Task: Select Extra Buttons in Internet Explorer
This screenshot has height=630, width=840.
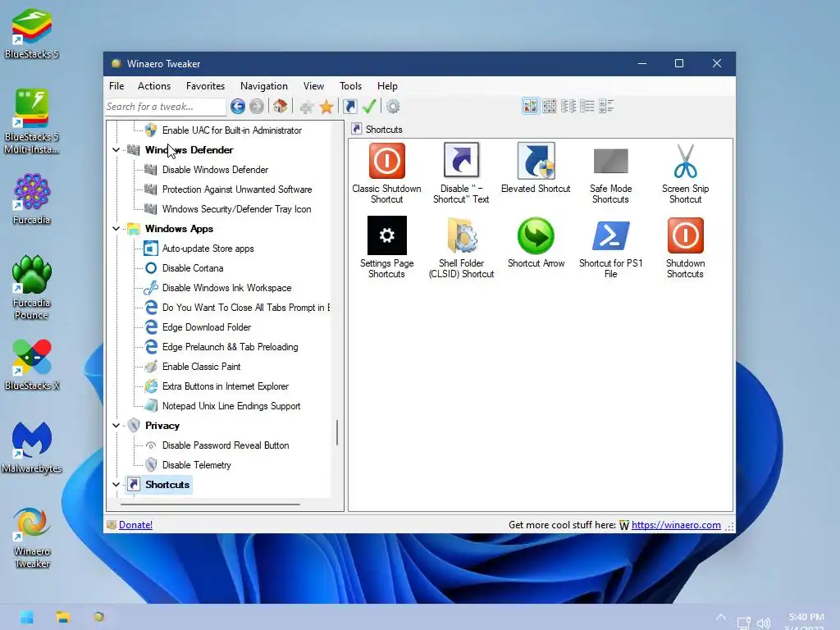Action: [225, 386]
